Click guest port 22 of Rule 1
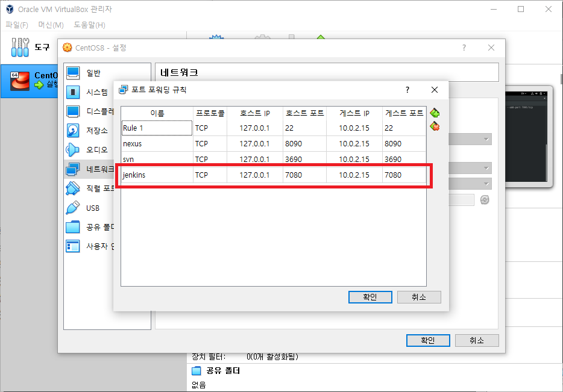This screenshot has width=563, height=392. (x=404, y=128)
